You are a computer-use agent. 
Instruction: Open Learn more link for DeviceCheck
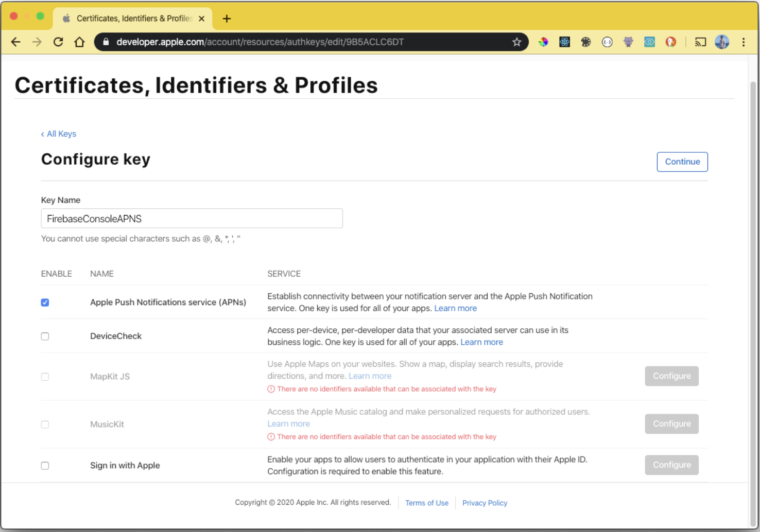481,342
